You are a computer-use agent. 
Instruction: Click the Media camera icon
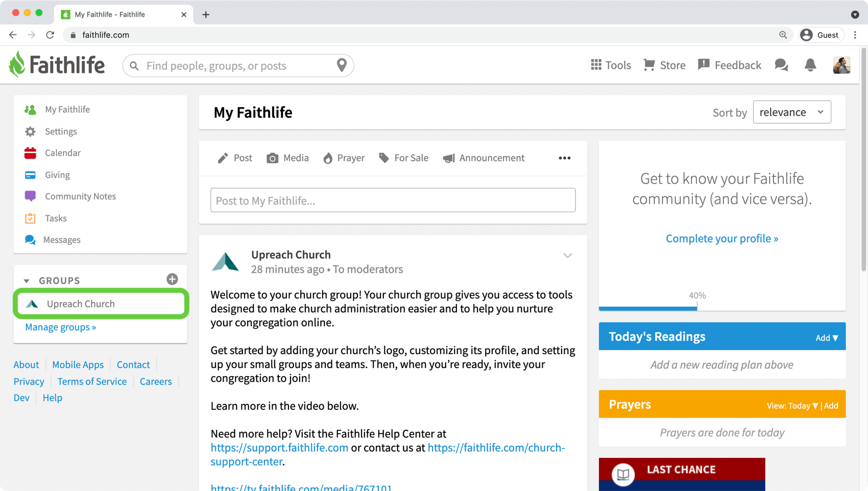[x=273, y=158]
